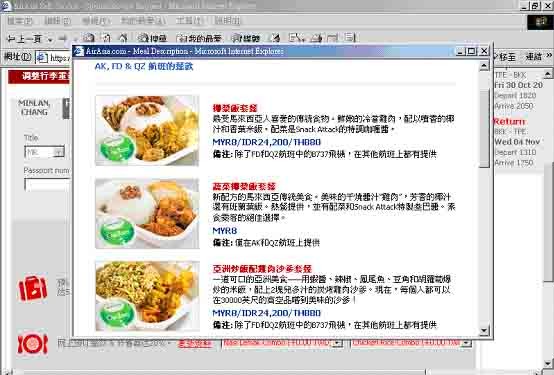Click the popup's vertical scrollbar thumb

[484, 128]
